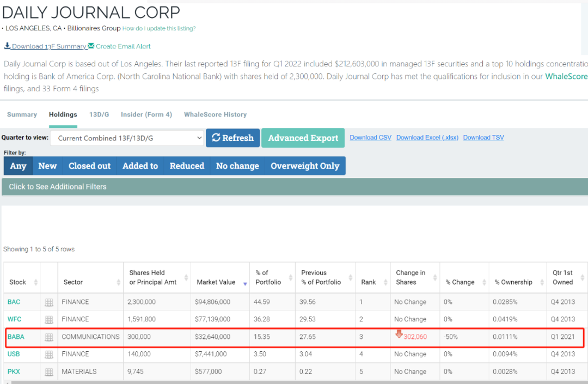Screen dimensions: 588x384
Task: View the WhaleScore History tab
Action: [x=215, y=115]
